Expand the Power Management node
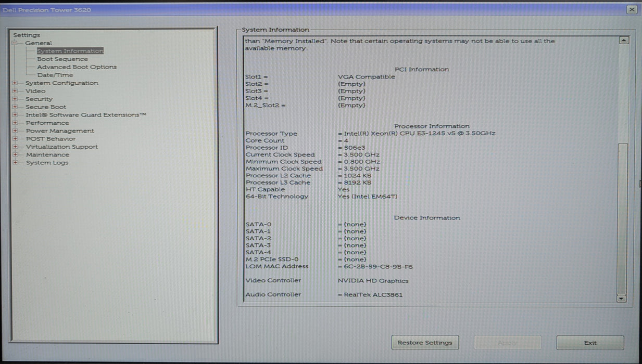The image size is (642, 364). point(15,131)
